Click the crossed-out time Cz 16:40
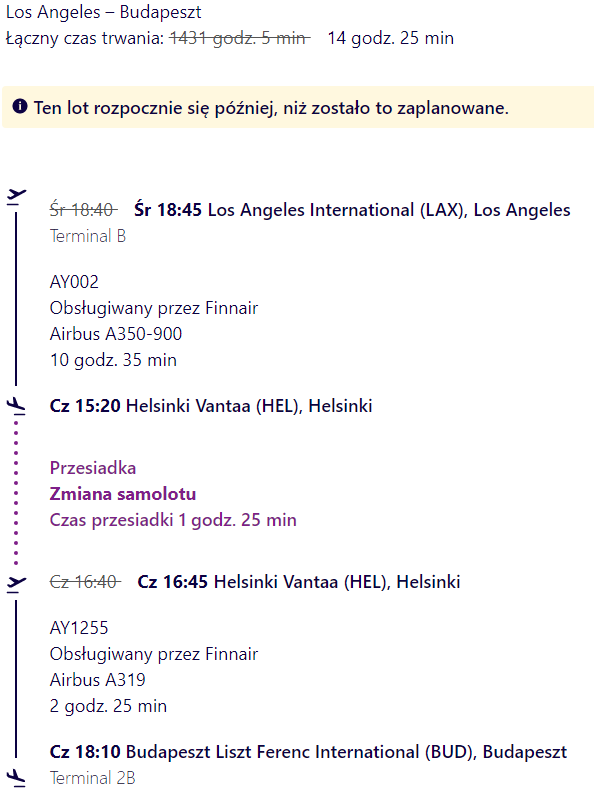This screenshot has height=802, width=594. click(x=85, y=582)
